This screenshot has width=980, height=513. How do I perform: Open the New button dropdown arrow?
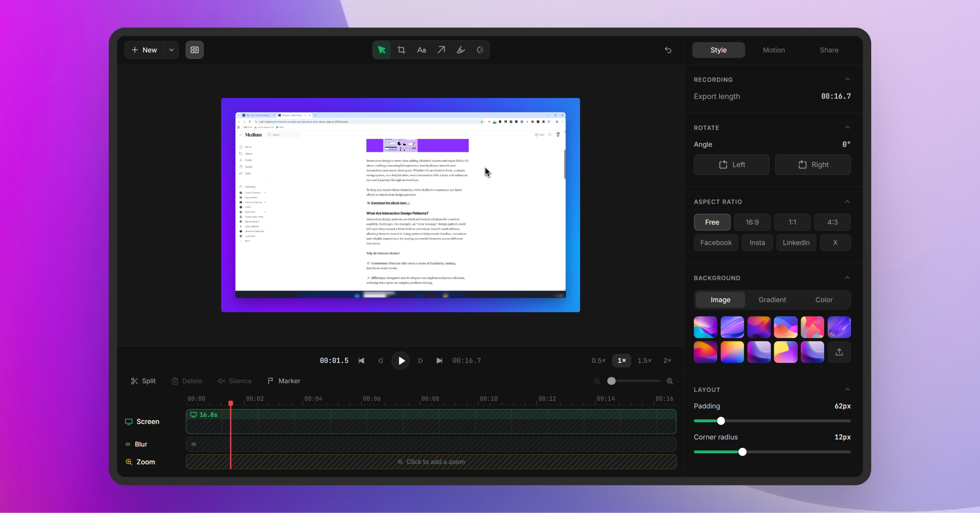(171, 50)
